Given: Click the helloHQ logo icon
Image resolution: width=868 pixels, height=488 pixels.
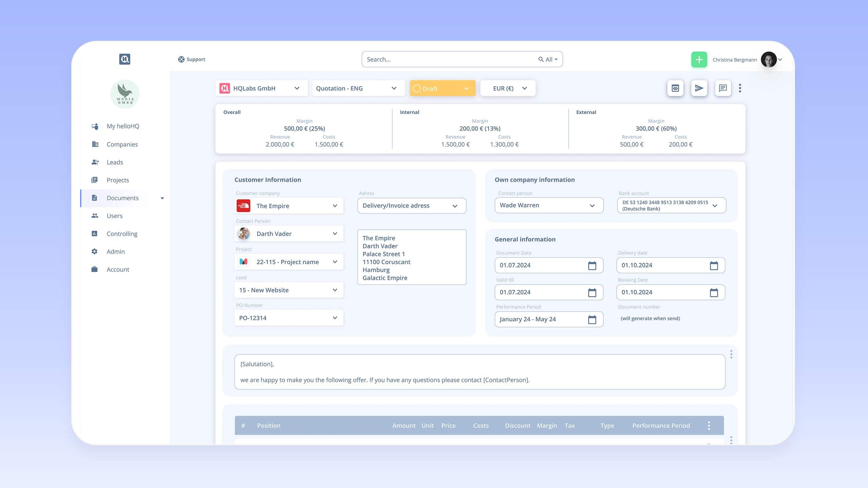Looking at the screenshot, I should (x=124, y=59).
